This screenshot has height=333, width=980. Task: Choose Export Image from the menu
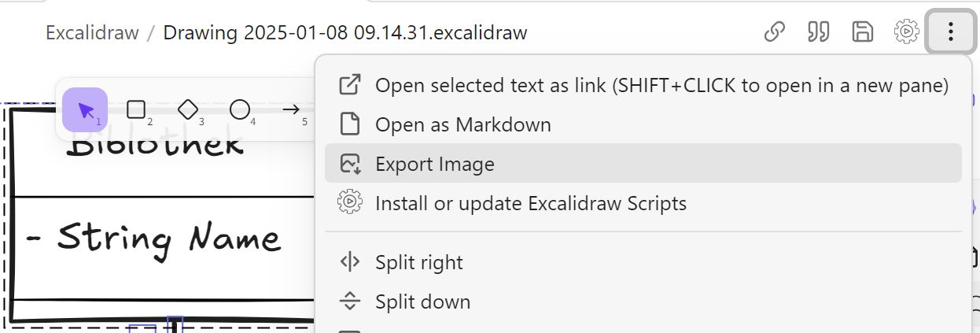coord(643,164)
